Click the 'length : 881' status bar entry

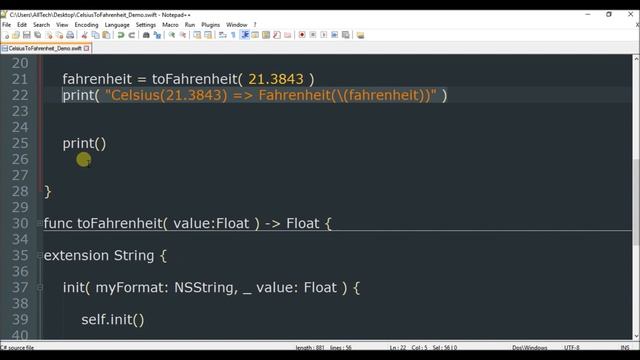tap(309, 348)
